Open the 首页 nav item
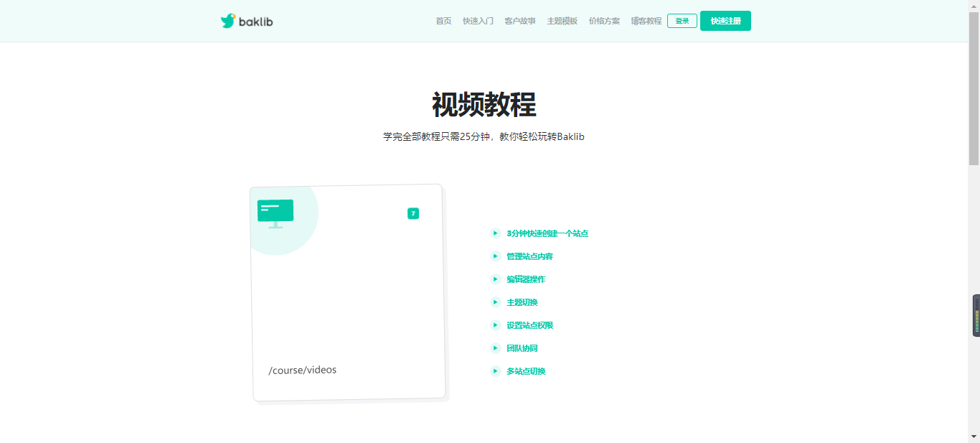This screenshot has height=443, width=980. [x=443, y=21]
